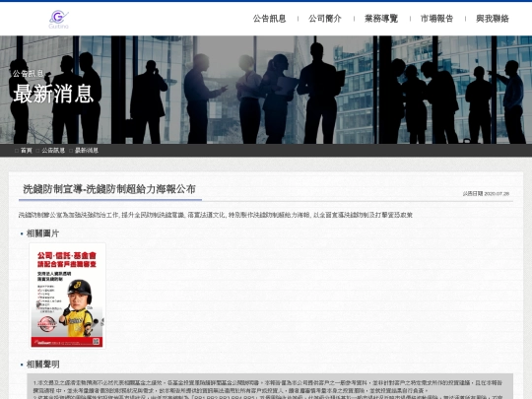The image size is (532, 399).
Task: Click the disclaimer text box
Action: 270,386
